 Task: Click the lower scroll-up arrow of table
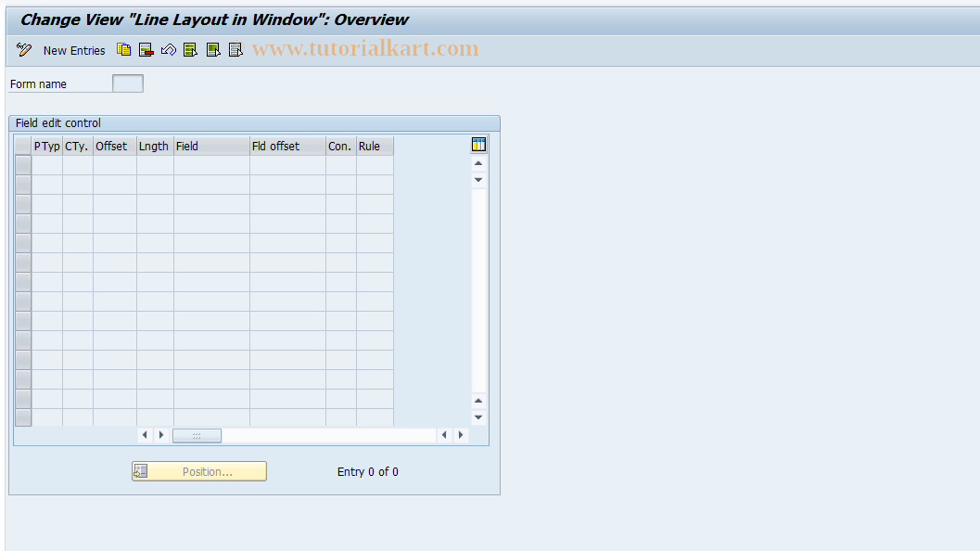478,401
